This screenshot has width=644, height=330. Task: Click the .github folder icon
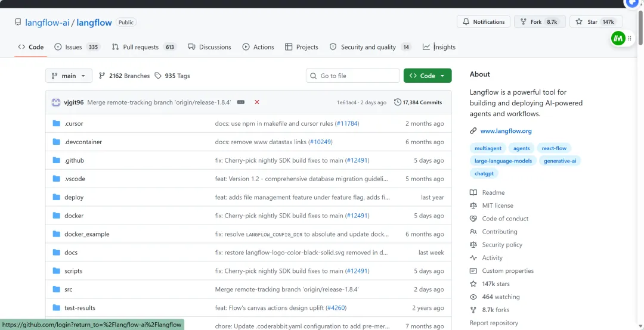(56, 160)
